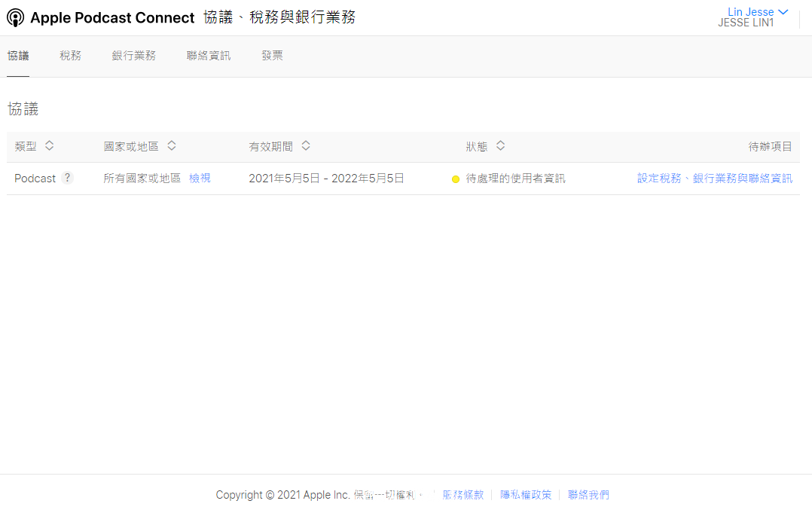Viewport: 812px width, 519px height.
Task: Switch to the 發票 tab
Action: (x=273, y=56)
